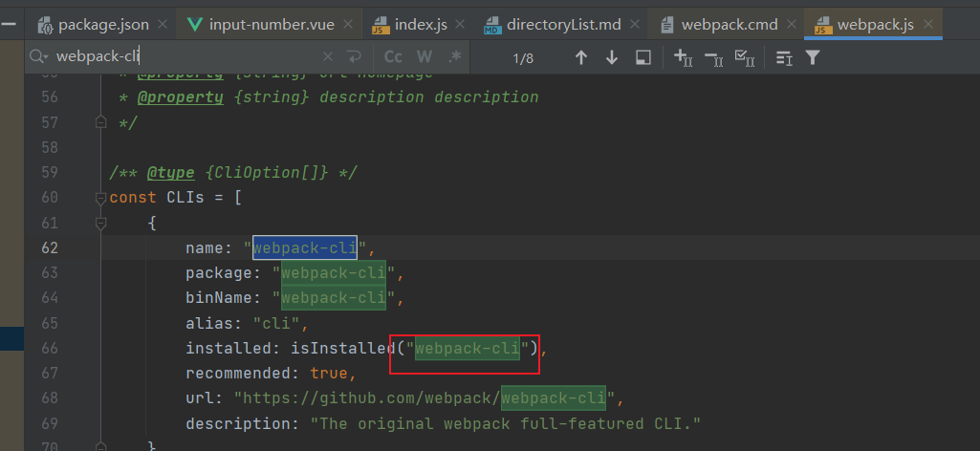Click the 1/8 match counter
The width and height of the screenshot is (980, 451).
pos(523,58)
